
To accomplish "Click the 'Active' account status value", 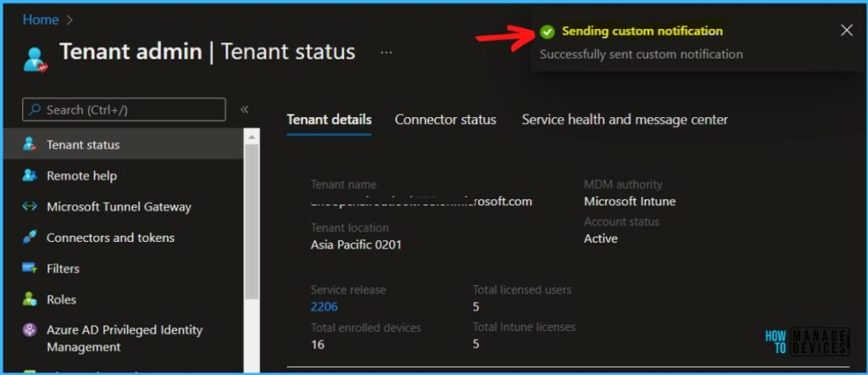I will click(x=601, y=238).
